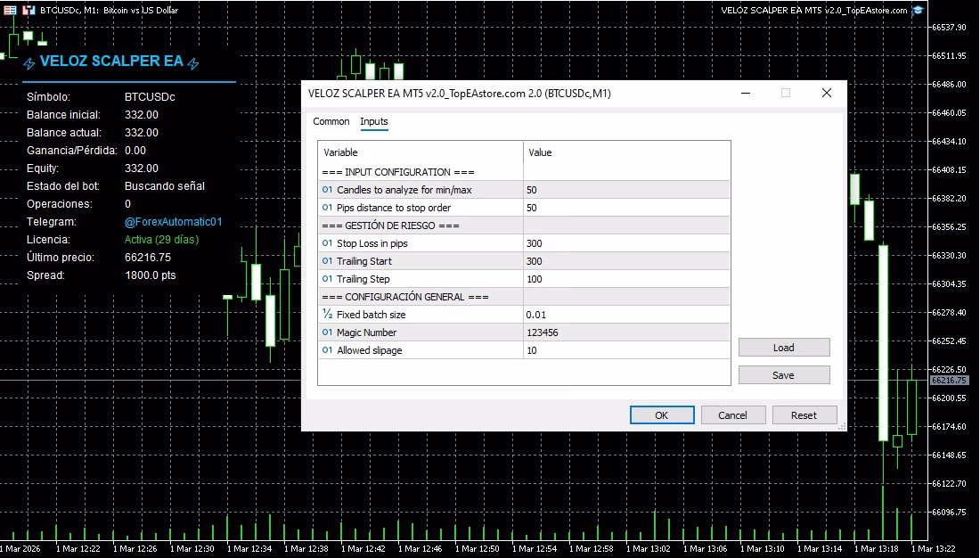Click the Último precio 66216.75 value

pyautogui.click(x=148, y=257)
